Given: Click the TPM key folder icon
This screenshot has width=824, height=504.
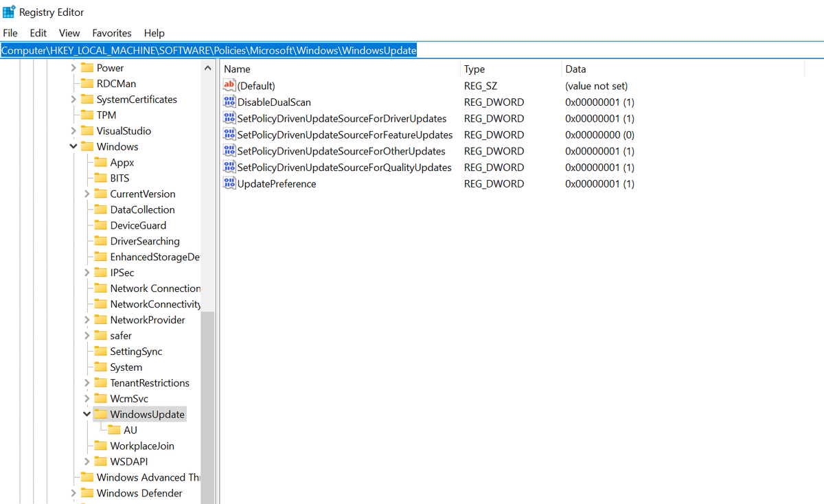Looking at the screenshot, I should pyautogui.click(x=87, y=115).
